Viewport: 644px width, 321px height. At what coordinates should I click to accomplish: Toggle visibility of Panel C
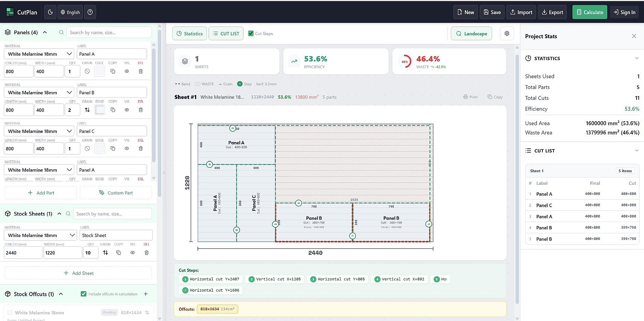click(127, 148)
